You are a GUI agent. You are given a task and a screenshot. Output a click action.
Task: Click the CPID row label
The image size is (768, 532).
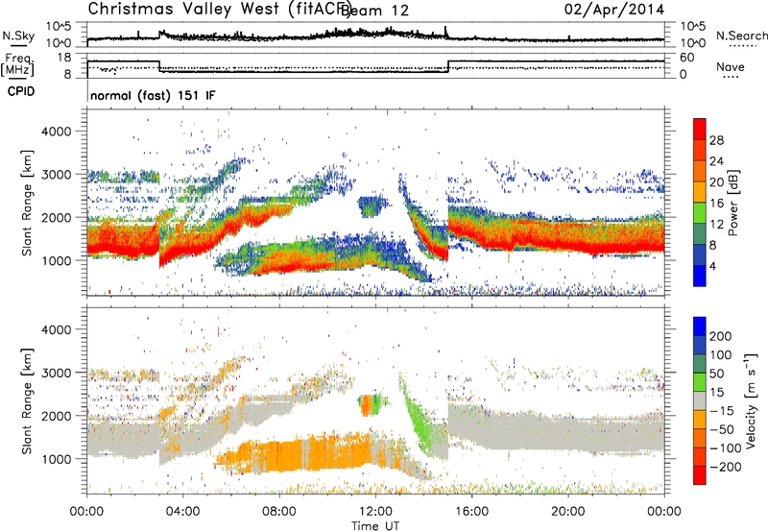(21, 91)
